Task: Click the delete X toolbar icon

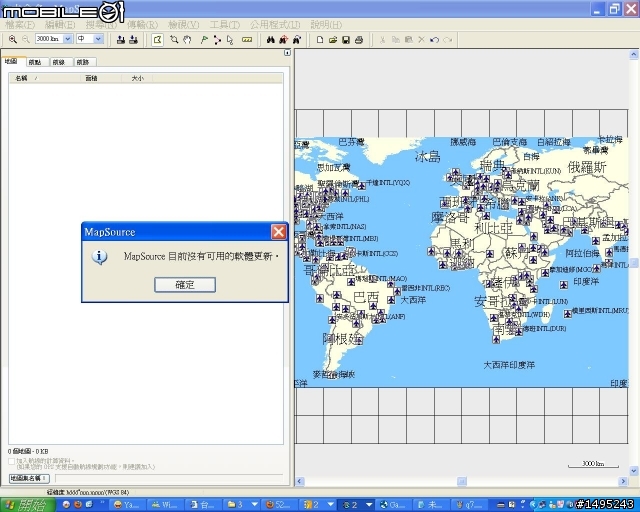Action: (421, 40)
